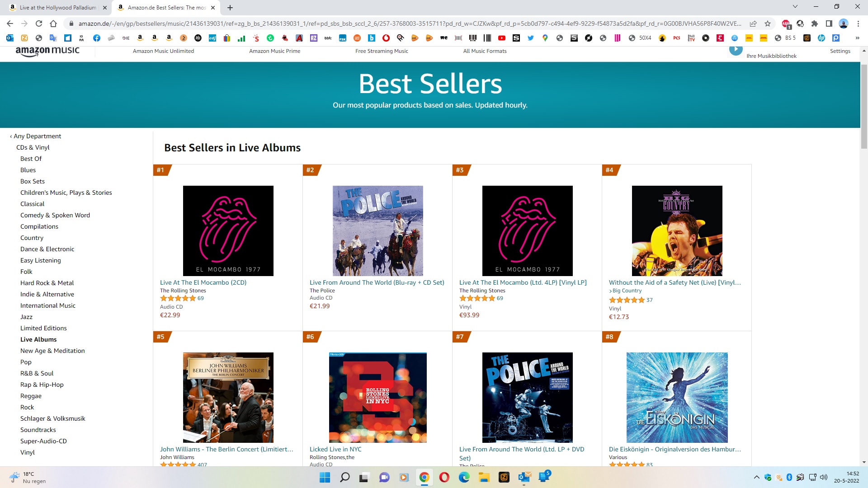This screenshot has width=868, height=488.
Task: Expand the hidden bookmarks overflow chevron
Action: [x=857, y=38]
